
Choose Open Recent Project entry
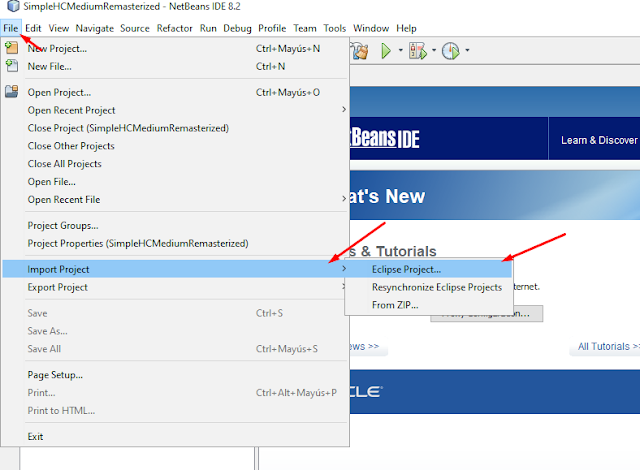coord(176,110)
